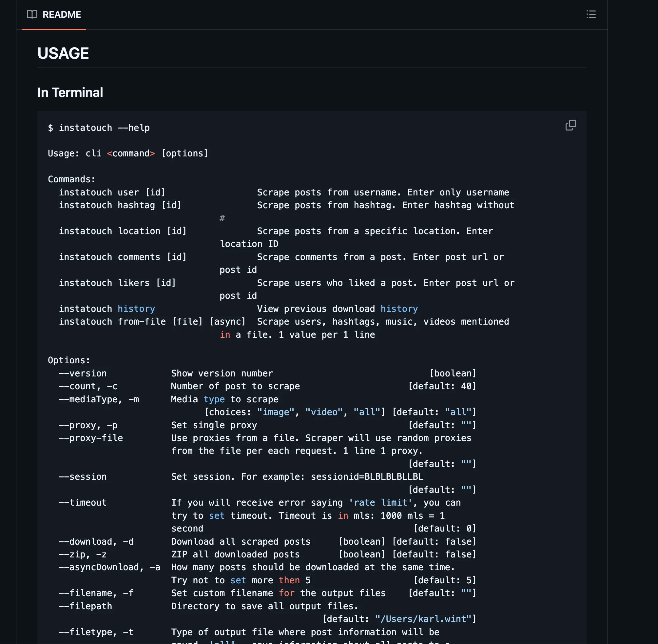Click the '--proxy, -p' option
The width and height of the screenshot is (658, 644).
[x=88, y=425]
